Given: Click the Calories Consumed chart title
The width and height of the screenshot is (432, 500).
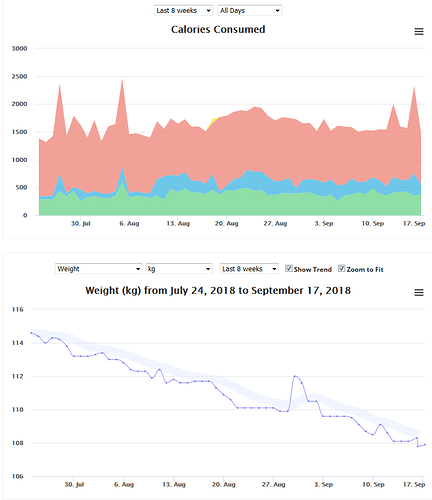Looking at the screenshot, I should (218, 29).
